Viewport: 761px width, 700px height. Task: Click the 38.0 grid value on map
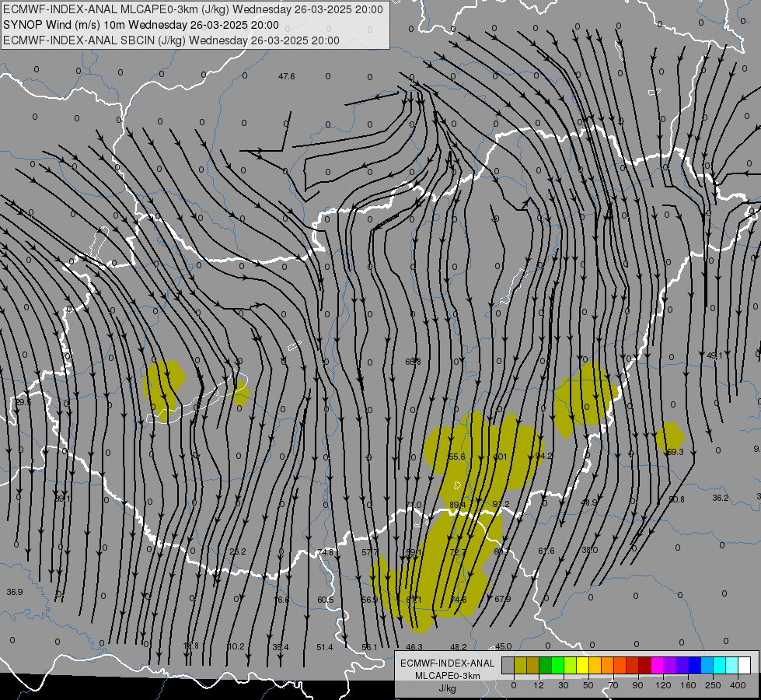coord(590,550)
